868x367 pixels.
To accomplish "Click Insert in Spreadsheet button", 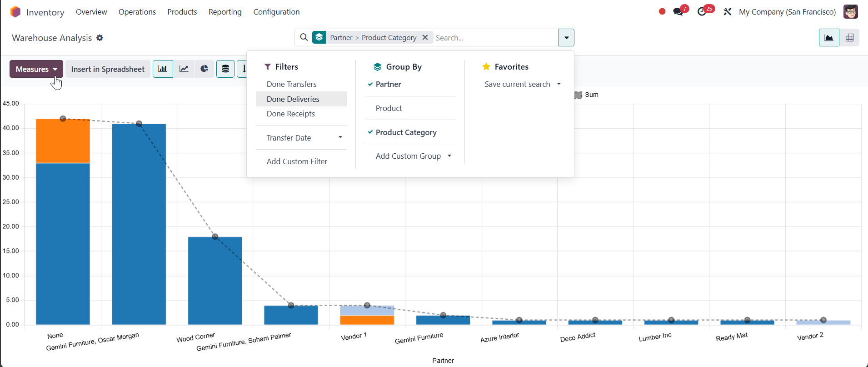I will [108, 69].
